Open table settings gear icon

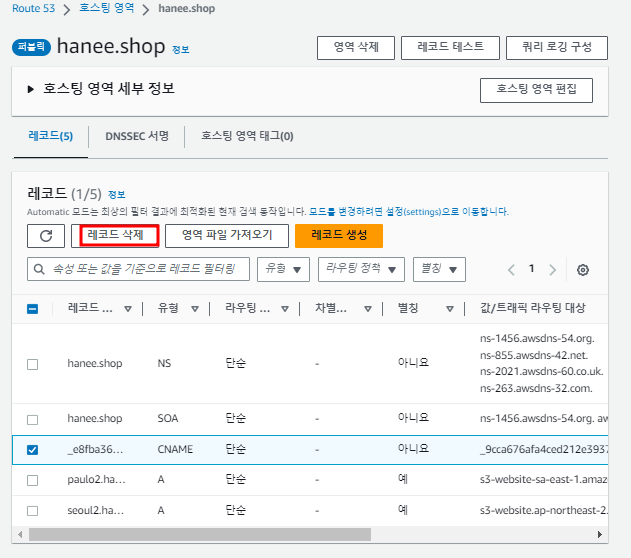tap(583, 270)
